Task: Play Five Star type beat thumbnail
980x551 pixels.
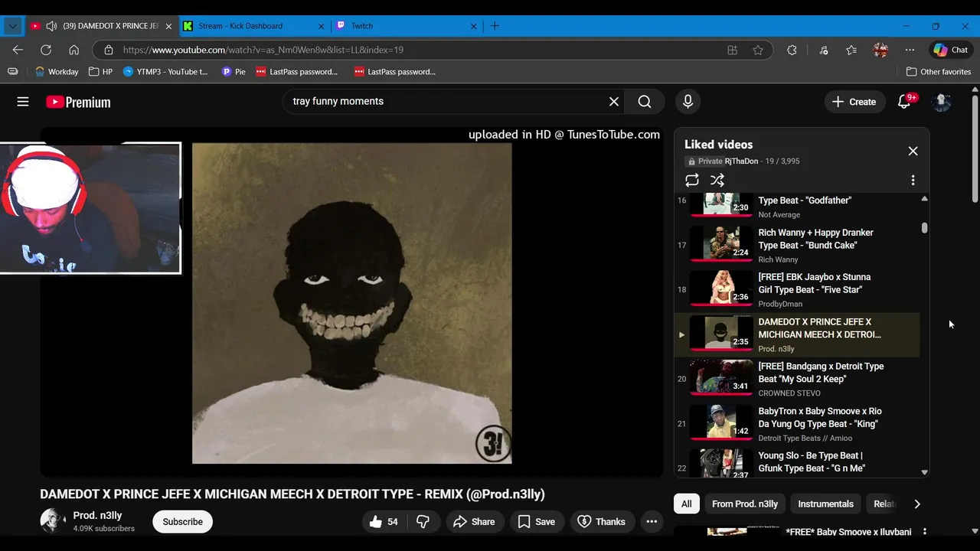Action: [721, 289]
